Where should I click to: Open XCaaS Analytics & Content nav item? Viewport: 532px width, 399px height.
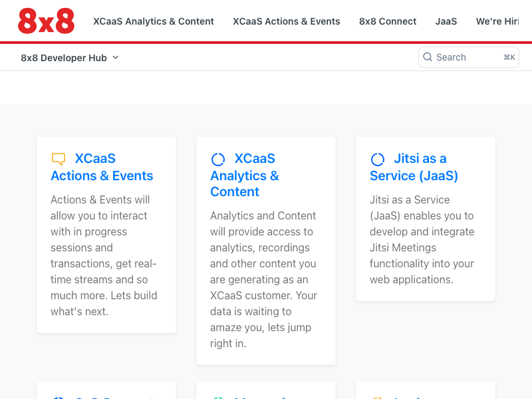click(154, 21)
